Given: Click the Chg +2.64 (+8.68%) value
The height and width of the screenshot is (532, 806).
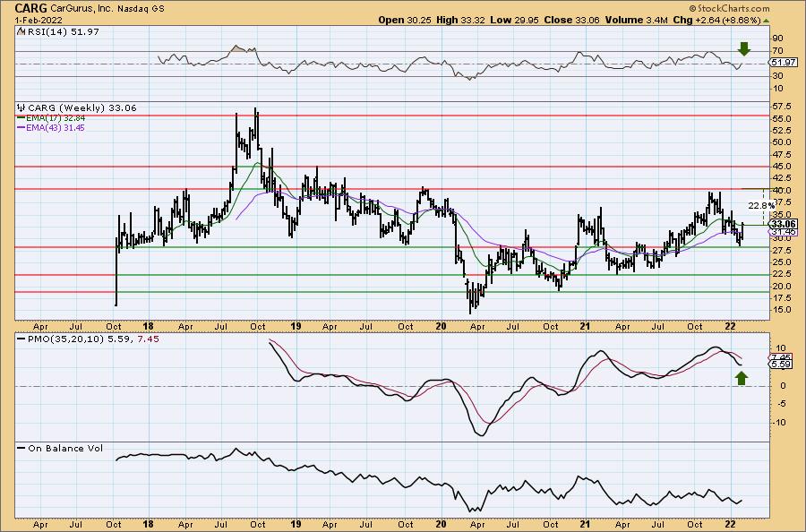Looking at the screenshot, I should pyautogui.click(x=716, y=20).
